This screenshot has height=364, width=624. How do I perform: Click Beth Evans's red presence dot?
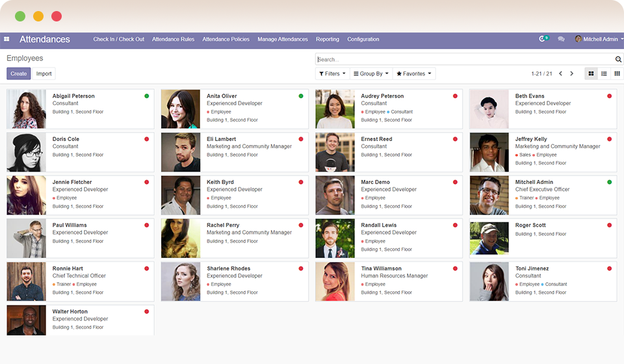coord(609,96)
